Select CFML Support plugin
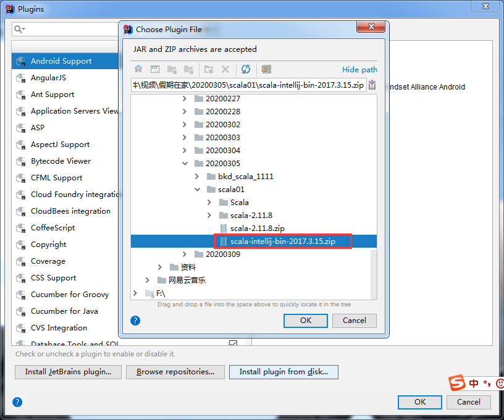504x420 pixels. (x=65, y=178)
